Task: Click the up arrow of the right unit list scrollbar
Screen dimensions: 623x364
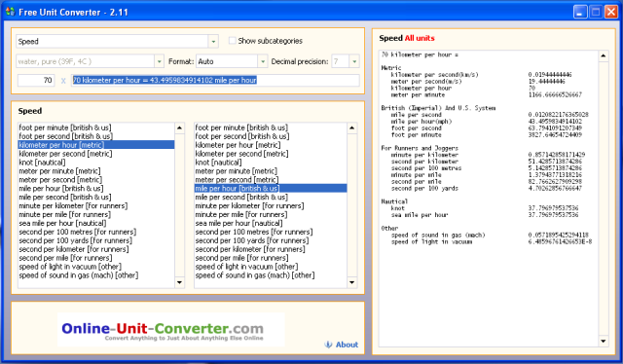Action: (x=352, y=127)
